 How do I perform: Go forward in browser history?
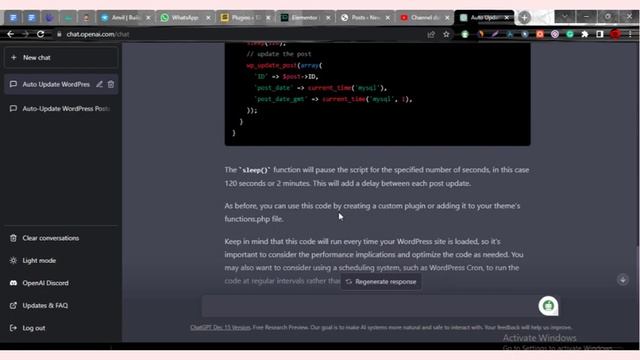[x=25, y=34]
